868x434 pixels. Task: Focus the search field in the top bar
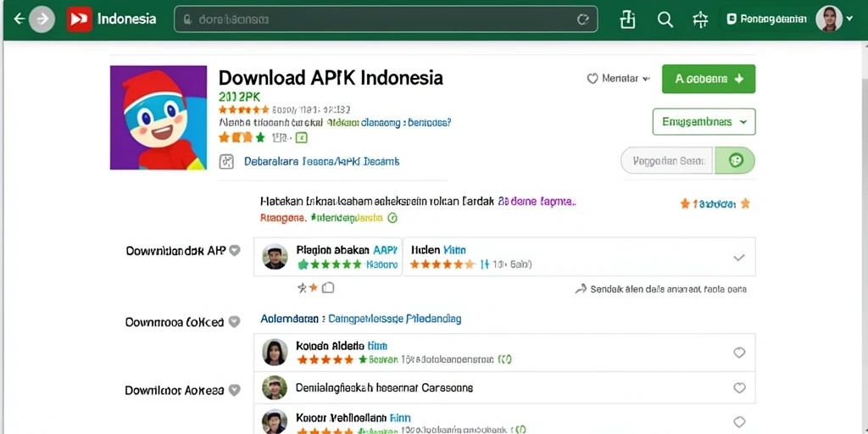tap(386, 19)
